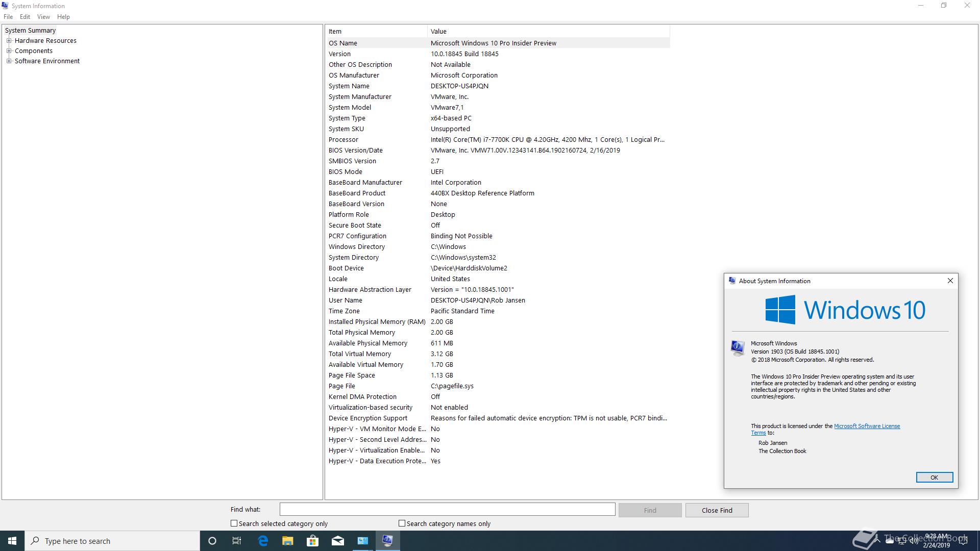980x551 pixels.
Task: Select the Device Encryption Support item cell
Action: [x=368, y=418]
